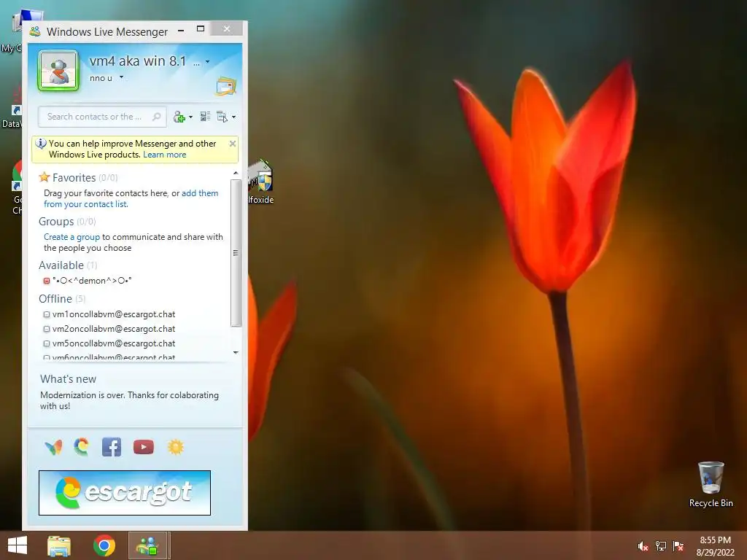Screen dimensions: 747x560
Task: Click the information icon in yellow banner
Action: [41, 144]
